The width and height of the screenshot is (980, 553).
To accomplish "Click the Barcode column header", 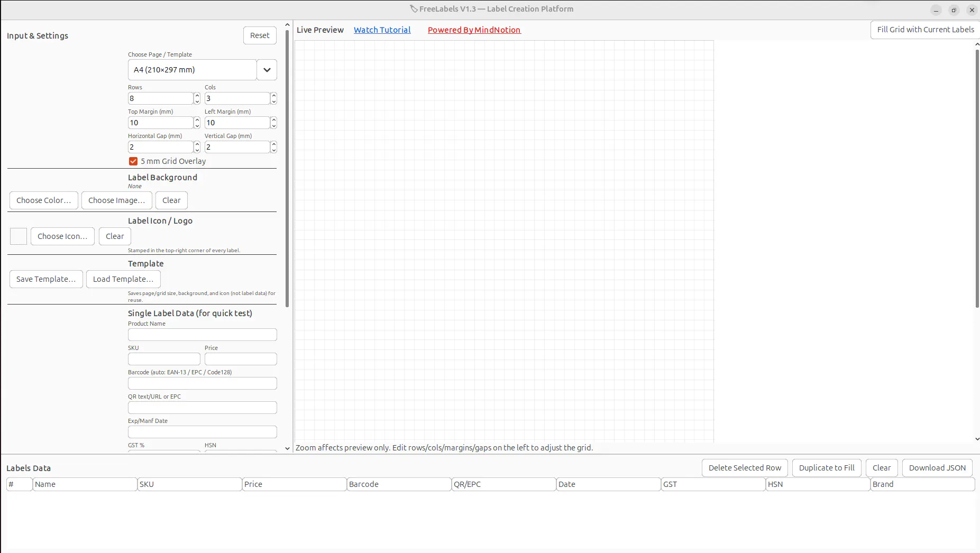I will click(x=399, y=484).
